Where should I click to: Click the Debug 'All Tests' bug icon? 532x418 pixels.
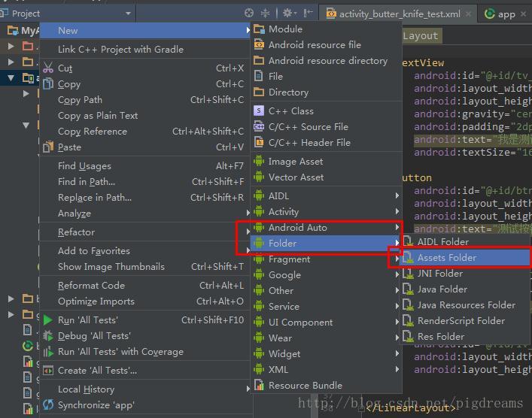pyautogui.click(x=48, y=336)
